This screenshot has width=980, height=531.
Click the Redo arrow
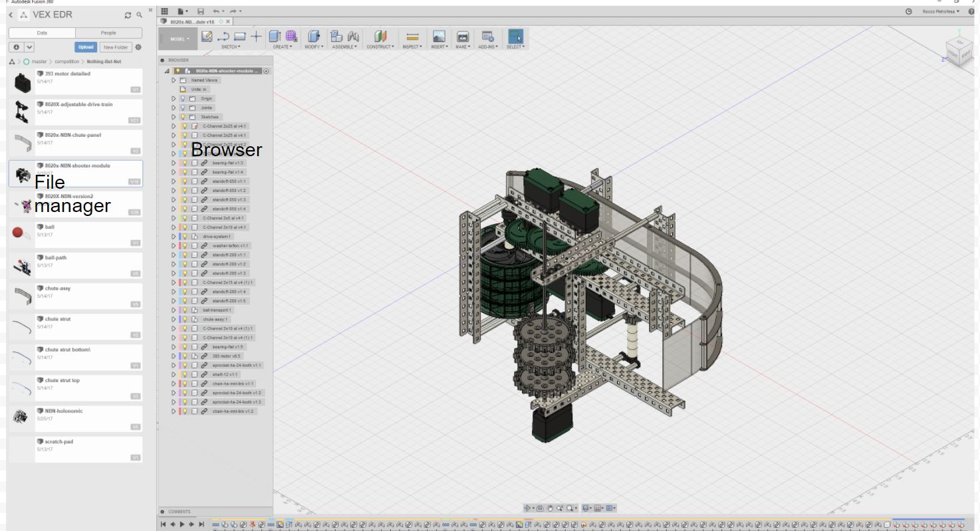pyautogui.click(x=233, y=11)
